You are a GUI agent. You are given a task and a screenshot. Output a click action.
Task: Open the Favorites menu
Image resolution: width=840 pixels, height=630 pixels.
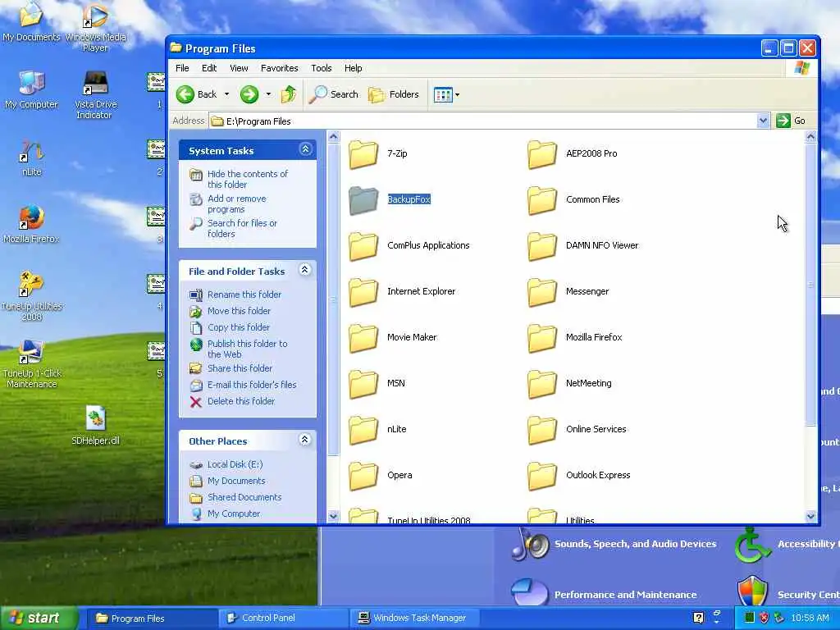(279, 68)
